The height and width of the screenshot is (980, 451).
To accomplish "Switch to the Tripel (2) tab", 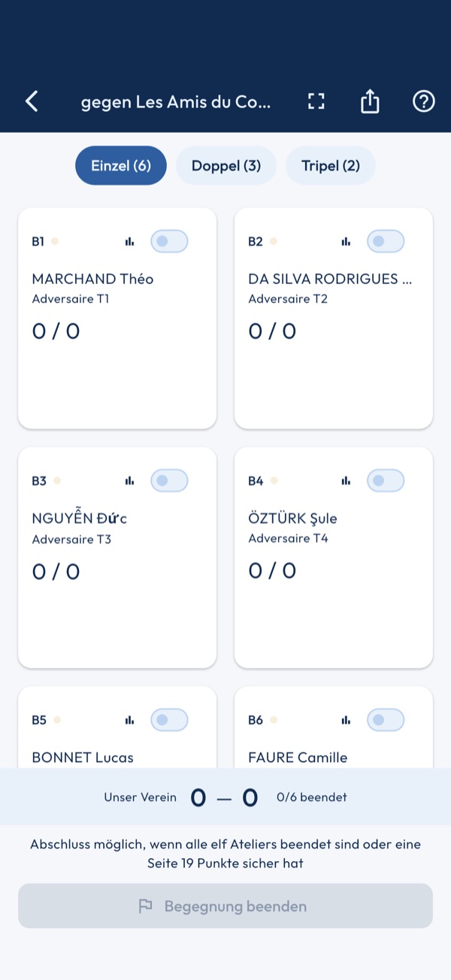I will (x=331, y=165).
